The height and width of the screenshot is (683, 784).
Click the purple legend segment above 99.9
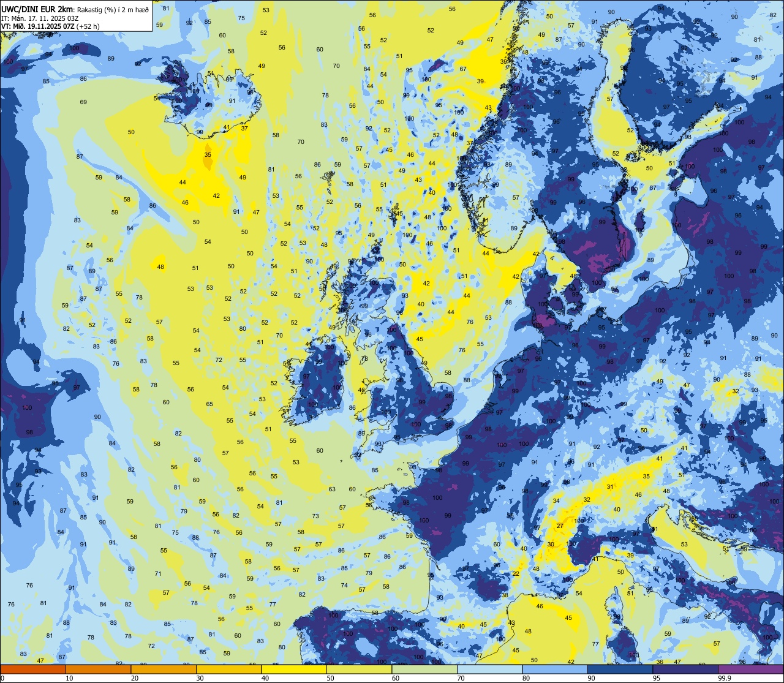[x=751, y=669]
